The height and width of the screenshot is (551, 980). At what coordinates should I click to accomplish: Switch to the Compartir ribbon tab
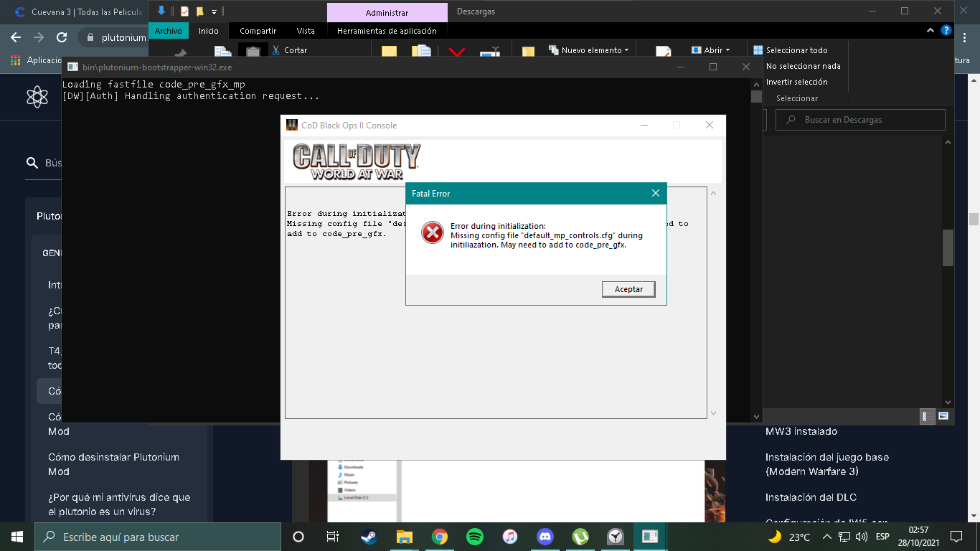click(258, 31)
